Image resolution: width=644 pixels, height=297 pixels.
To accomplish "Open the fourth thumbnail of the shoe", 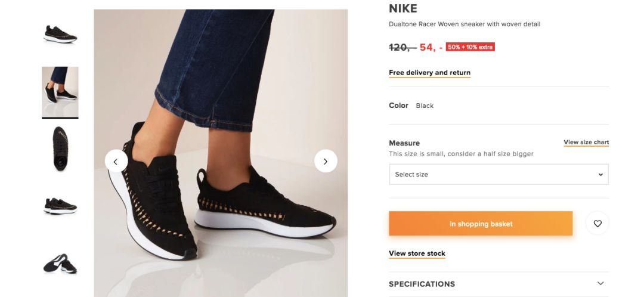I will (x=60, y=206).
